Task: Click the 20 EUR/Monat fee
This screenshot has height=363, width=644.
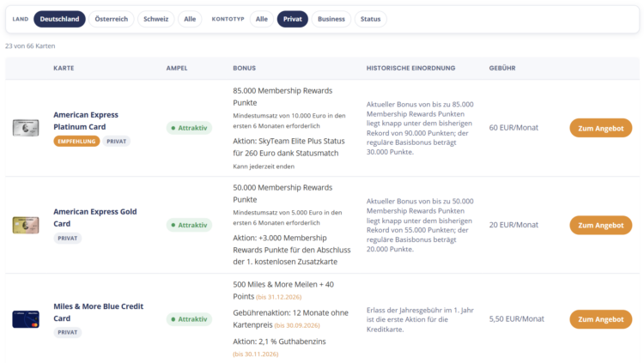Action: point(513,225)
